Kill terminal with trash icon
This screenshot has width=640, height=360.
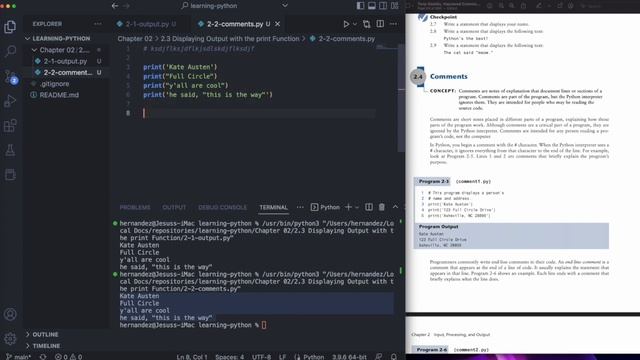[382, 207]
